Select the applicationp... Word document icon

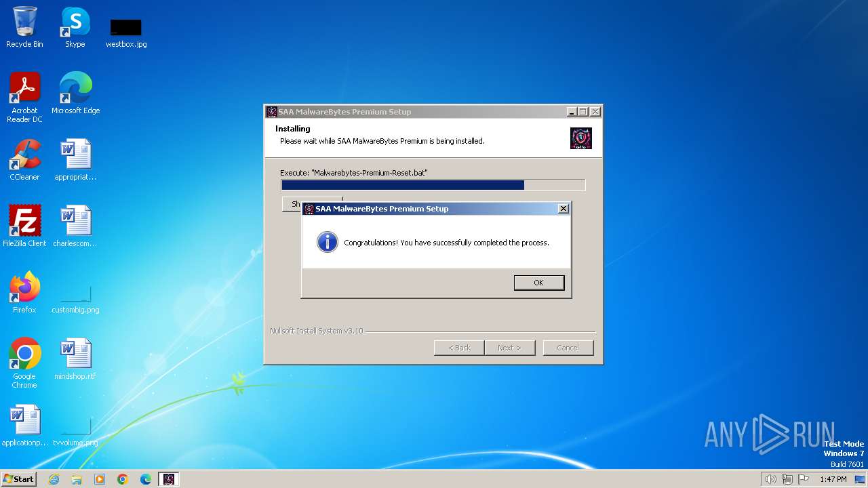(24, 426)
